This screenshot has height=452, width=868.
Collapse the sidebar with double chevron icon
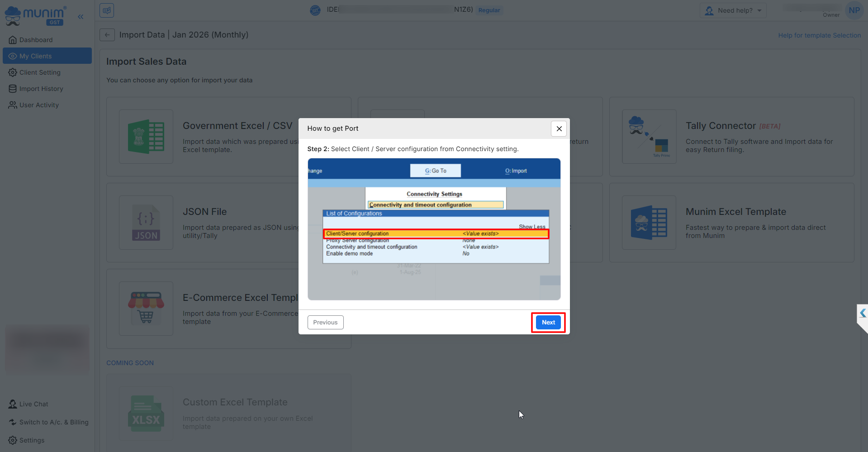point(81,17)
